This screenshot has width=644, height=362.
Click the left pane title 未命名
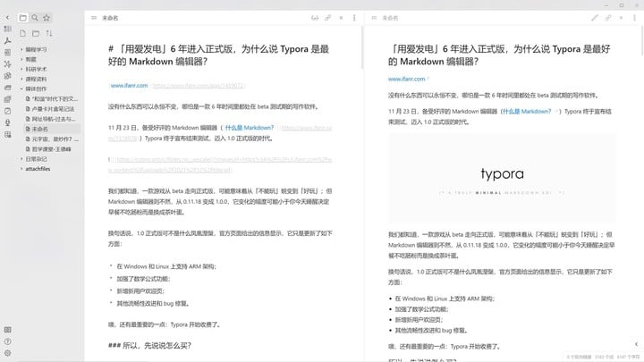coord(110,18)
